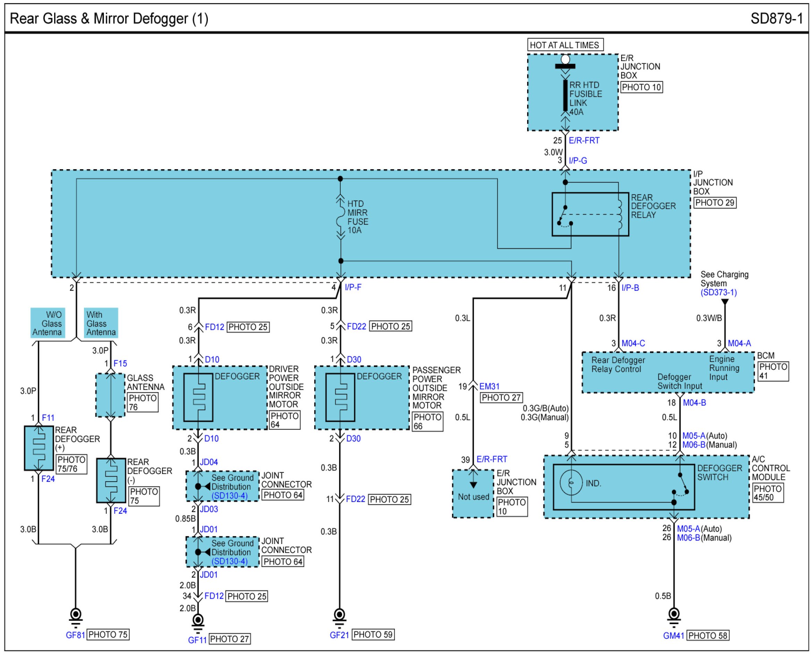Image resolution: width=812 pixels, height=655 pixels.
Task: Click the GF81 ground symbol
Action: [75, 615]
